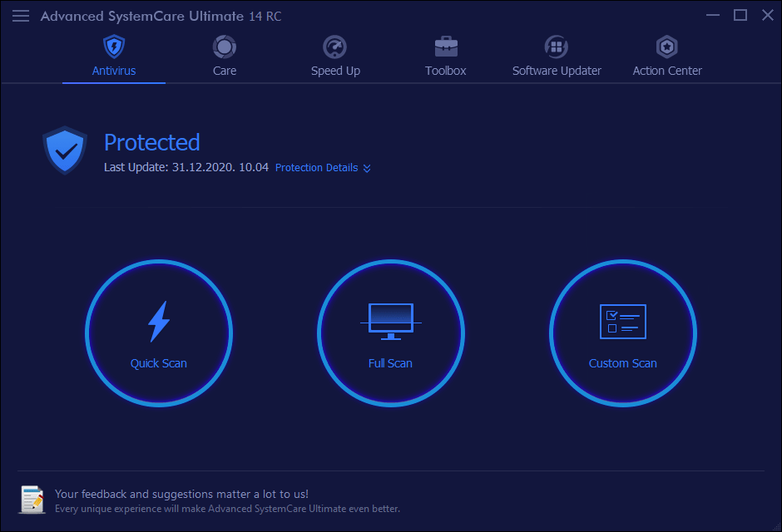Image resolution: width=782 pixels, height=532 pixels.
Task: Open the Protection Details link
Action: [317, 168]
